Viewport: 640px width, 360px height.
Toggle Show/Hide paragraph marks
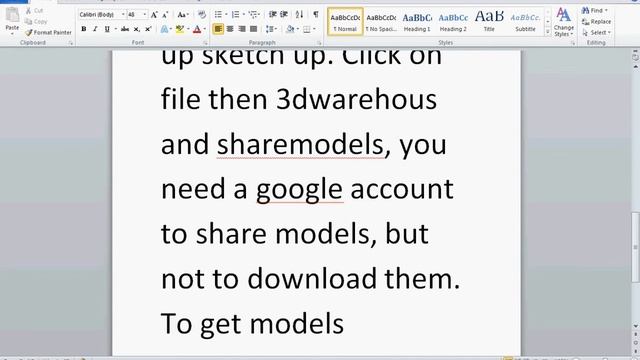316,15
